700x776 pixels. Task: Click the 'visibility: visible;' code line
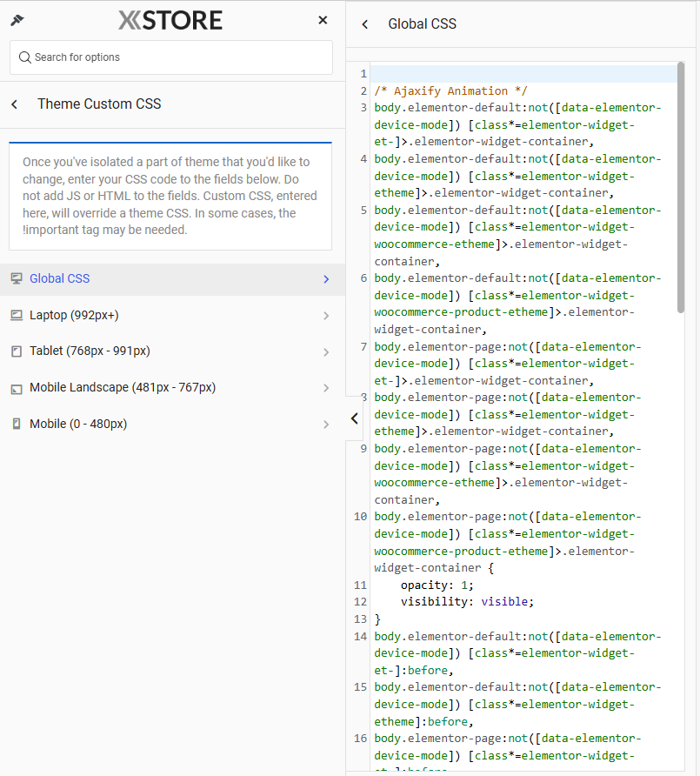click(x=467, y=602)
